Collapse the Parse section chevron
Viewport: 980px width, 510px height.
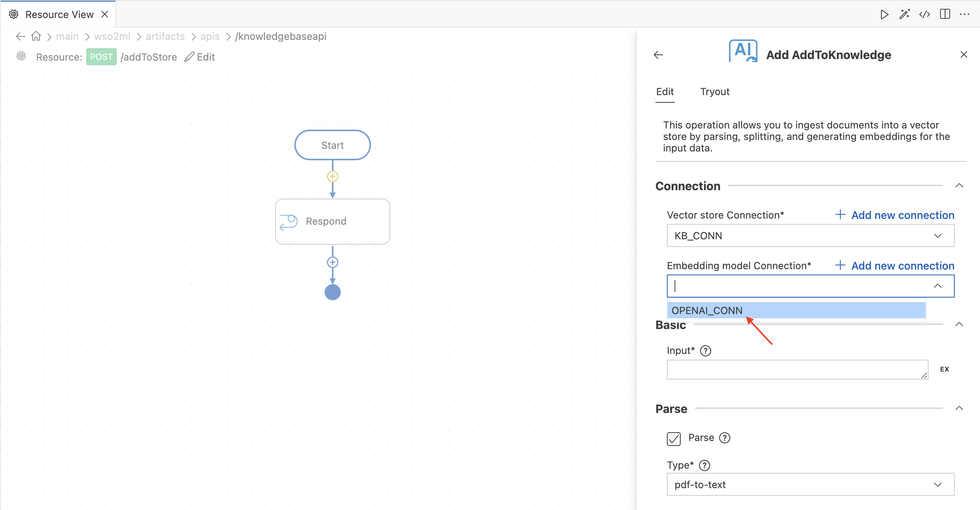[x=959, y=408]
